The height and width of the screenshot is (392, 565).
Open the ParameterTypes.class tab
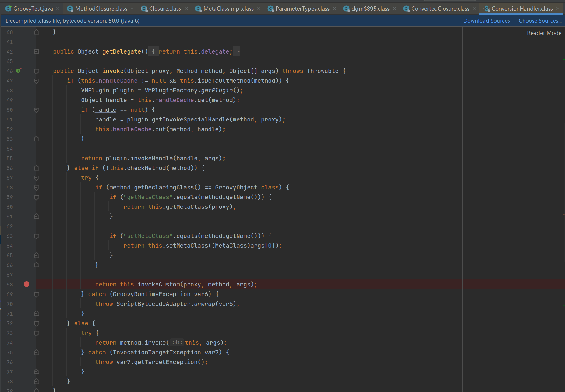[x=302, y=9]
